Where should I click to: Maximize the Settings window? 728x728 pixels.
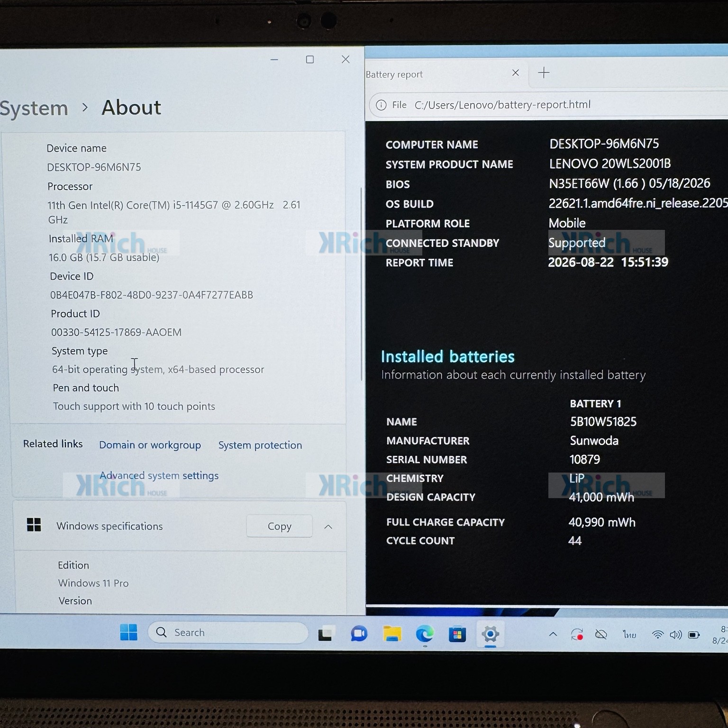pos(310,59)
